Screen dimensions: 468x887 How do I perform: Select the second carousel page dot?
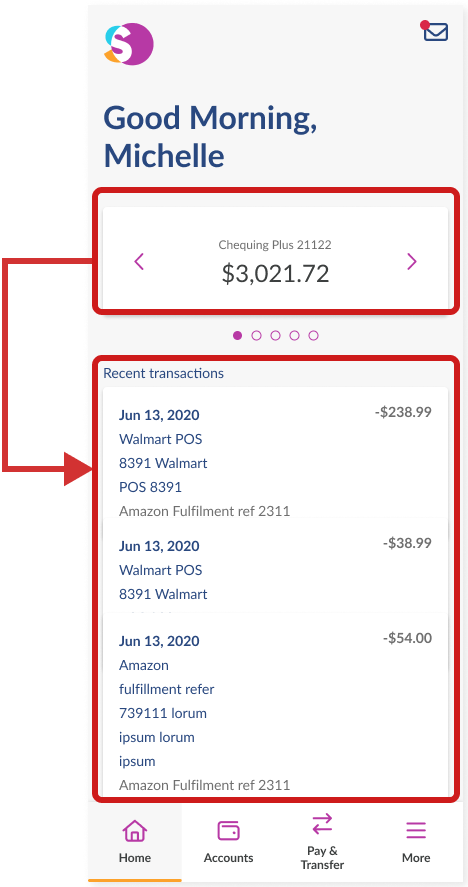pos(256,335)
